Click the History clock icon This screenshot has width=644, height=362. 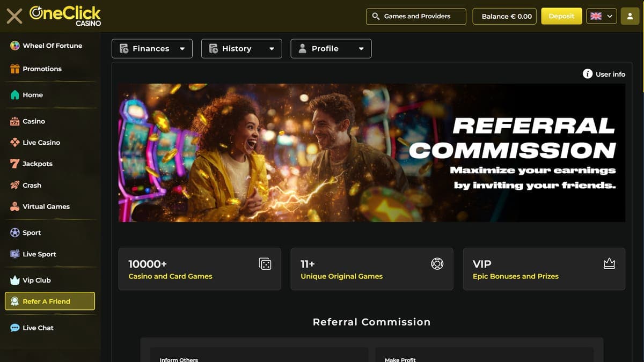coord(213,48)
